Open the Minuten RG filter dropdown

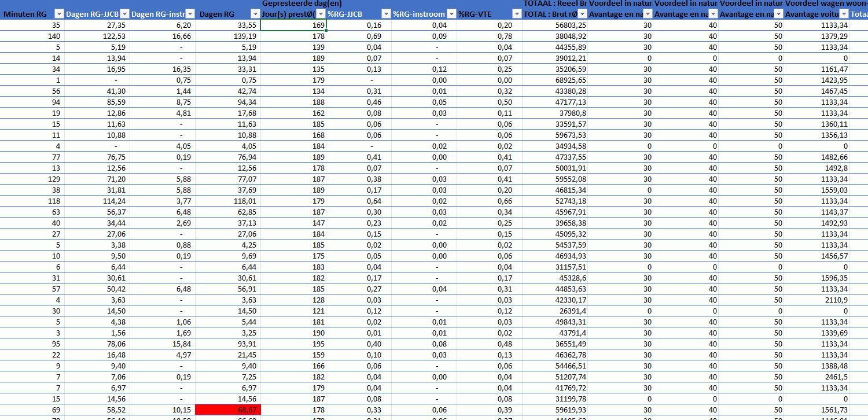point(58,14)
